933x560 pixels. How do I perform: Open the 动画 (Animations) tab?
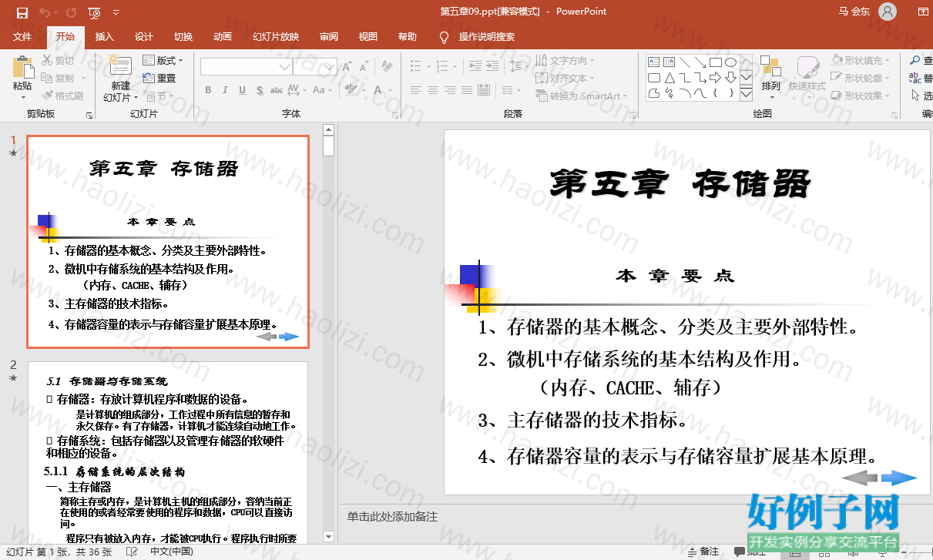click(223, 36)
